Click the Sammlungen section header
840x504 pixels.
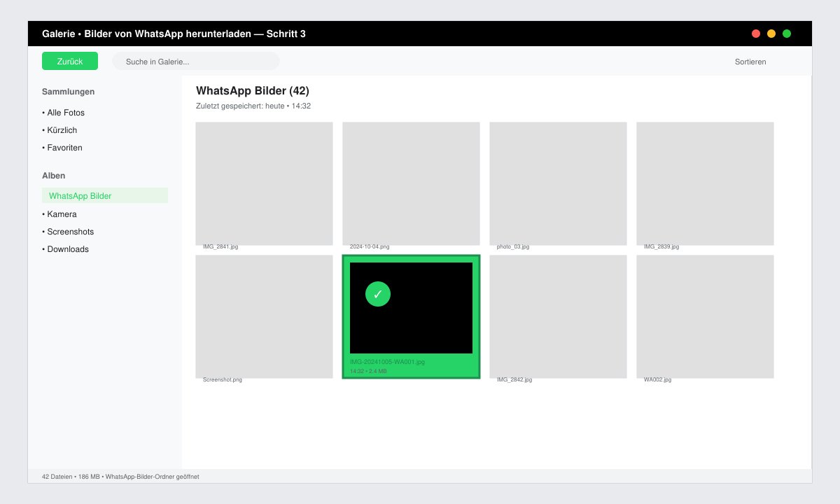pyautogui.click(x=68, y=92)
